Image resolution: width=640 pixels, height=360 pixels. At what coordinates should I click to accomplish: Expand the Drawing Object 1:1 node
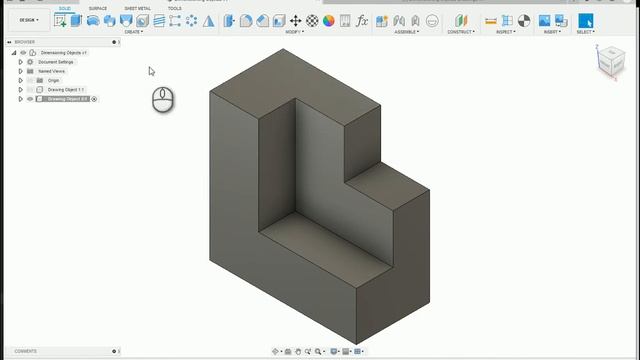pyautogui.click(x=20, y=90)
